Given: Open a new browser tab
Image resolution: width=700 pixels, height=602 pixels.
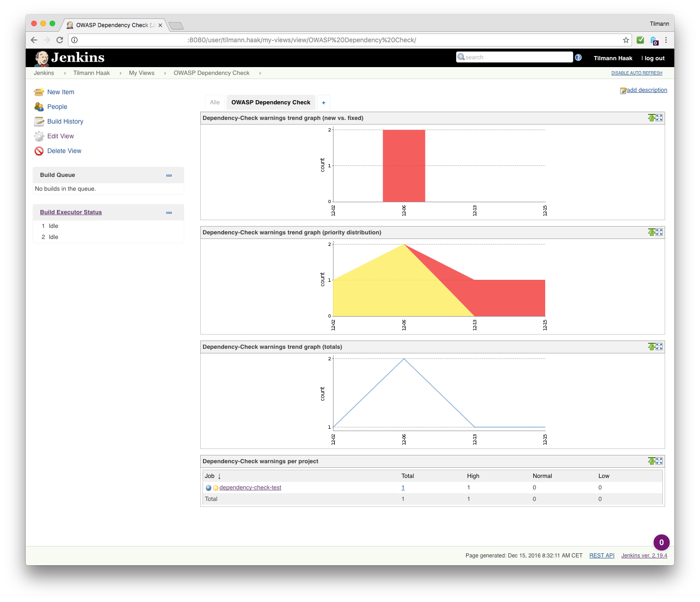Looking at the screenshot, I should pos(176,26).
